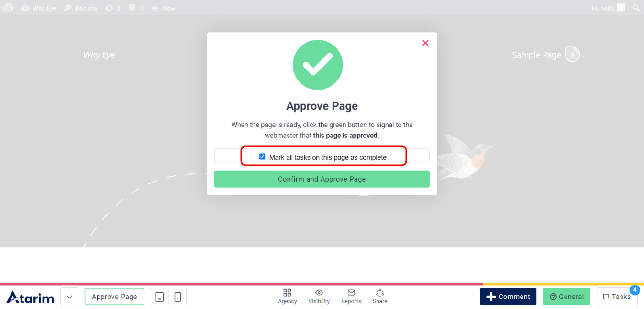Click the Approve Page toolbar button

coord(114,297)
